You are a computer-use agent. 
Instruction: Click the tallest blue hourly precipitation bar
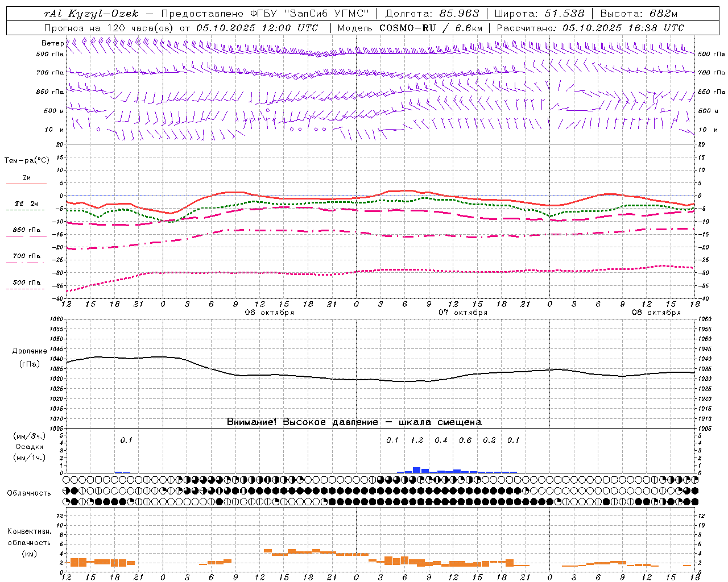coord(417,470)
